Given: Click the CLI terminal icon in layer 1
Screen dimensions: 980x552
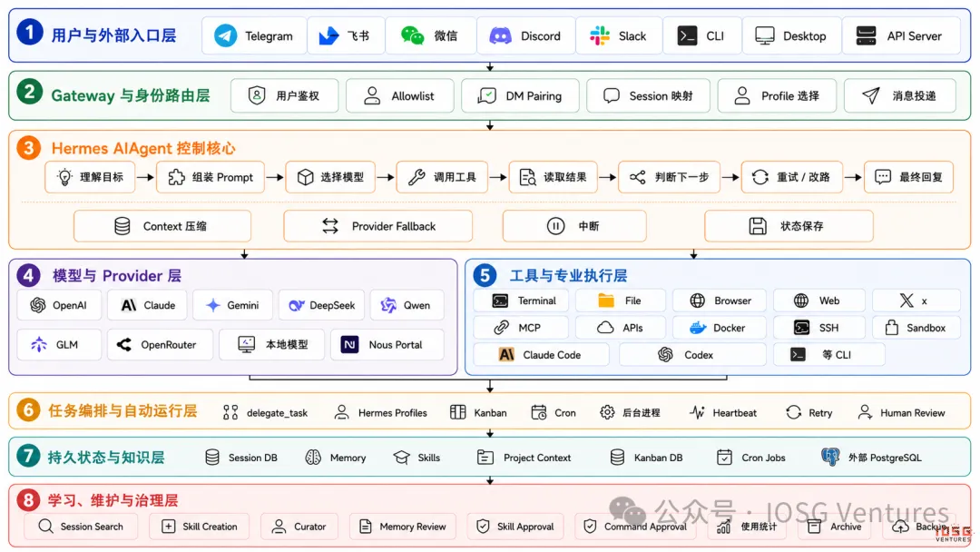Looking at the screenshot, I should coord(687,35).
